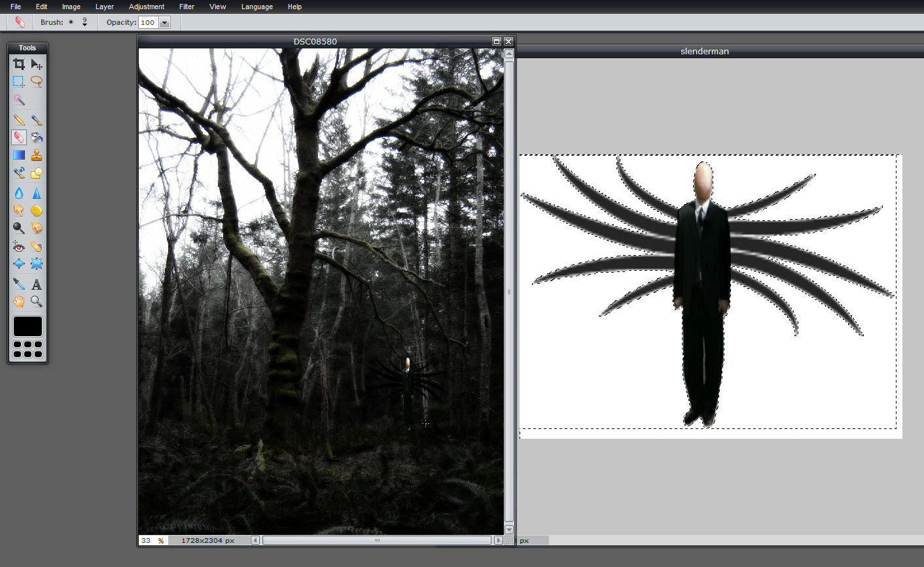Image resolution: width=924 pixels, height=567 pixels.
Task: Select the Clone Stamp tool
Action: click(37, 155)
